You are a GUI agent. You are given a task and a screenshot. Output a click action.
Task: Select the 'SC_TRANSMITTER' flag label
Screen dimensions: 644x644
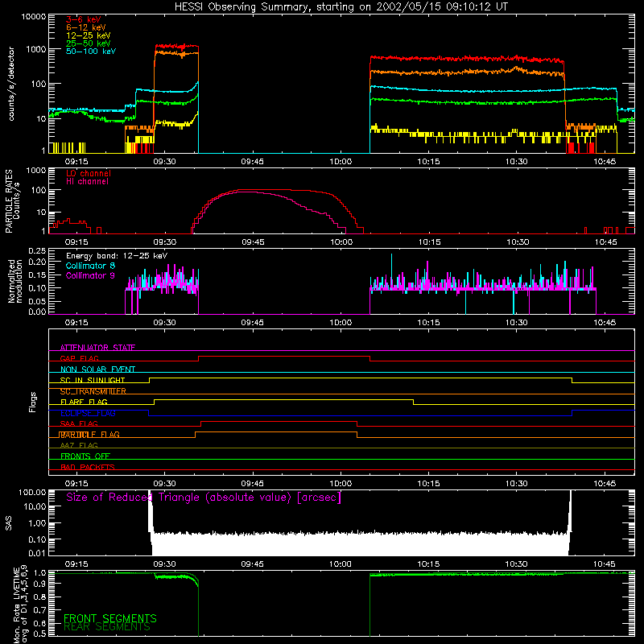93,391
